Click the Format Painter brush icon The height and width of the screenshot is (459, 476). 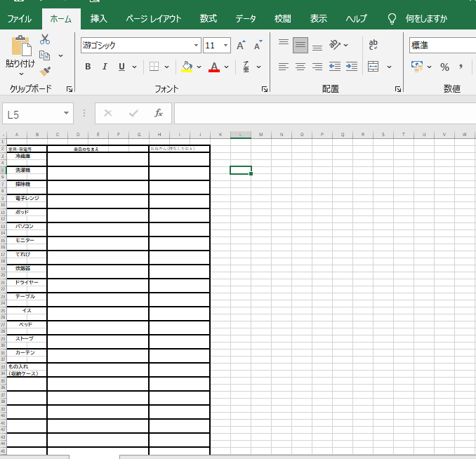pos(45,71)
